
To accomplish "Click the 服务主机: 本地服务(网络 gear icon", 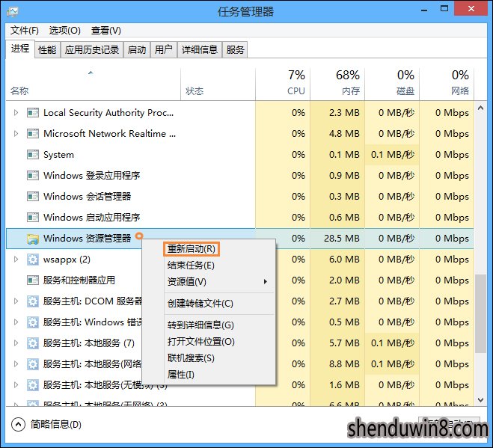I will coord(33,364).
